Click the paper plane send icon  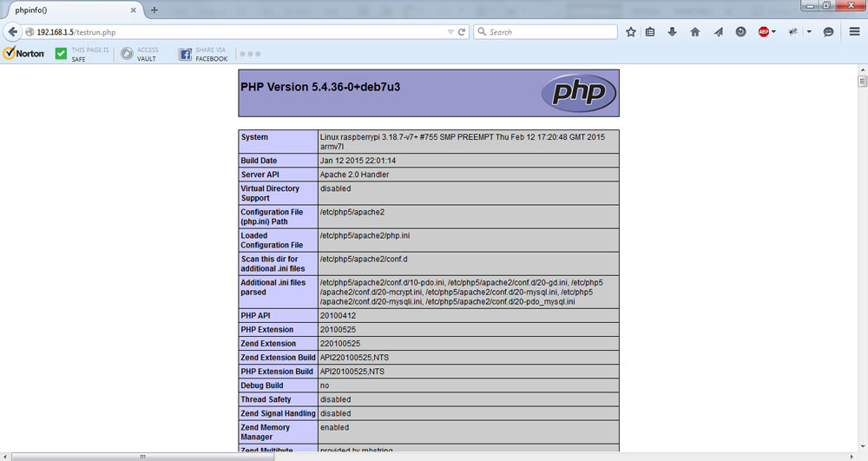pyautogui.click(x=718, y=32)
